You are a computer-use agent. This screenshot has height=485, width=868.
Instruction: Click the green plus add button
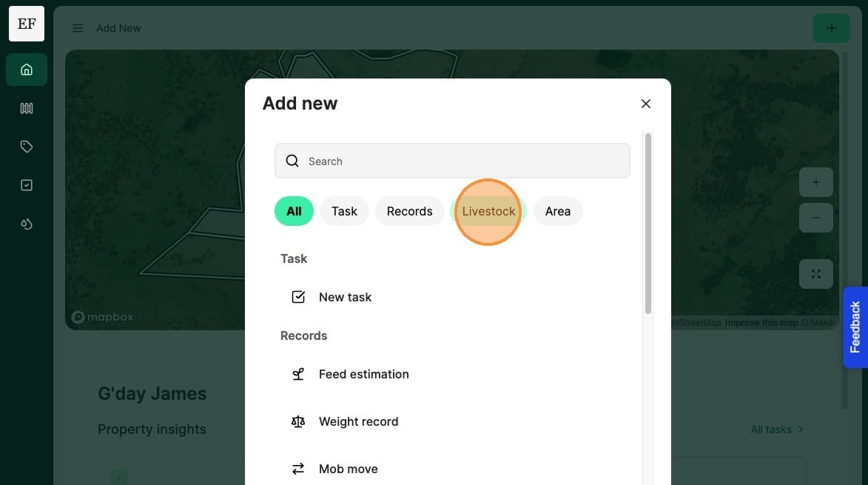coord(831,28)
